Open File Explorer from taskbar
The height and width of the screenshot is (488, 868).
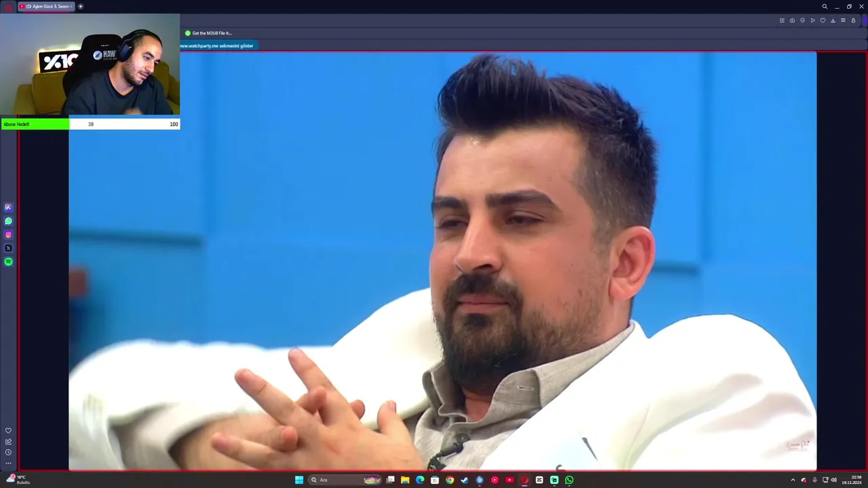pyautogui.click(x=405, y=480)
